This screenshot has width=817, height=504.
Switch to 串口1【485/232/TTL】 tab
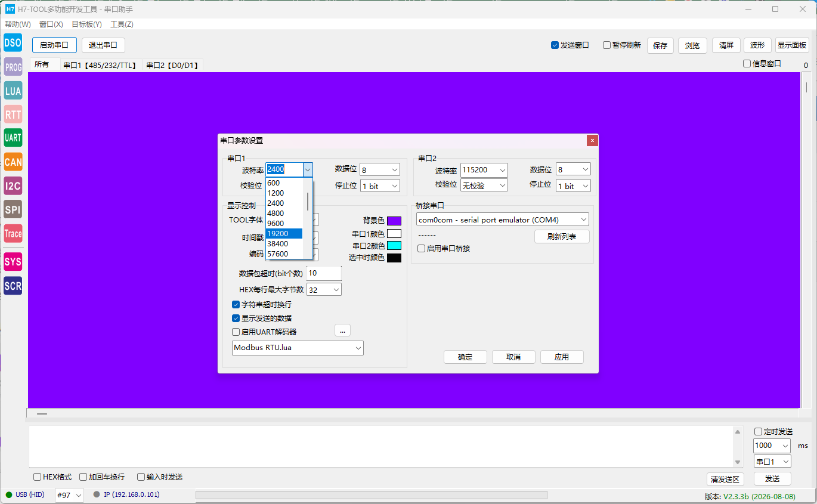point(100,65)
